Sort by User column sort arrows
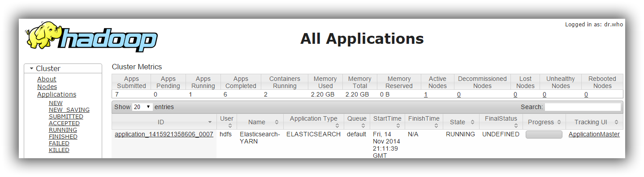 click(229, 126)
